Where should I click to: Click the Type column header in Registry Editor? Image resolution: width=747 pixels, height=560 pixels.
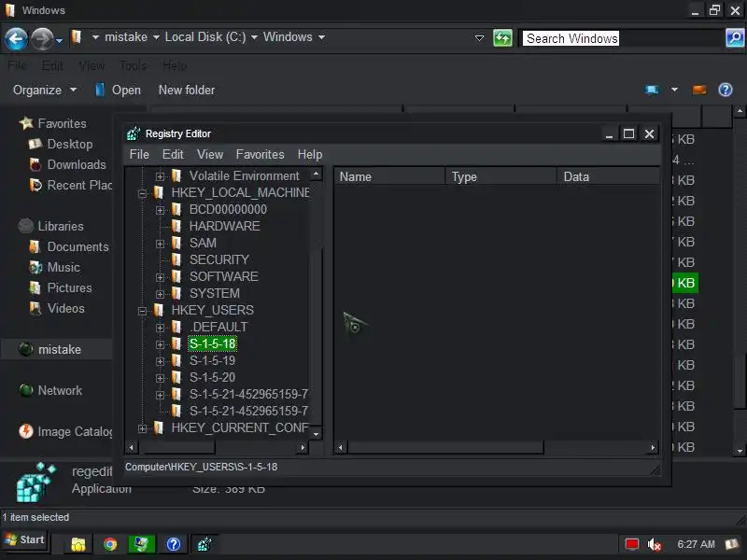[x=500, y=176]
